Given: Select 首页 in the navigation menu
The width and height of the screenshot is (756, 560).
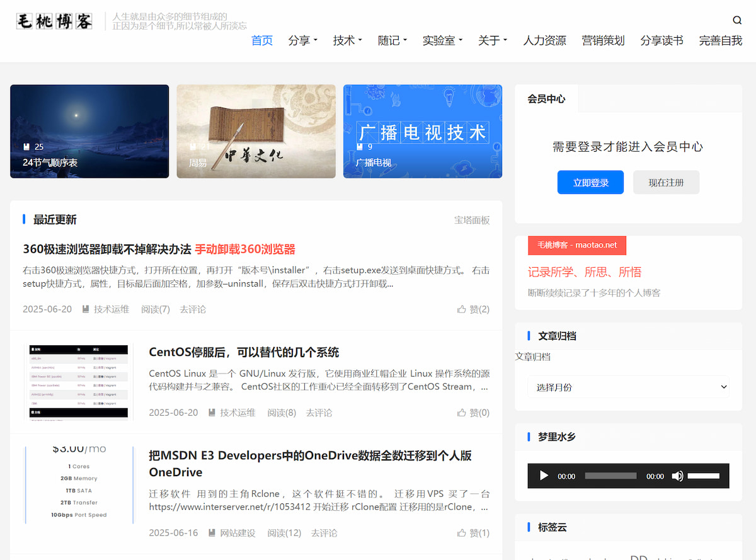Looking at the screenshot, I should point(261,40).
